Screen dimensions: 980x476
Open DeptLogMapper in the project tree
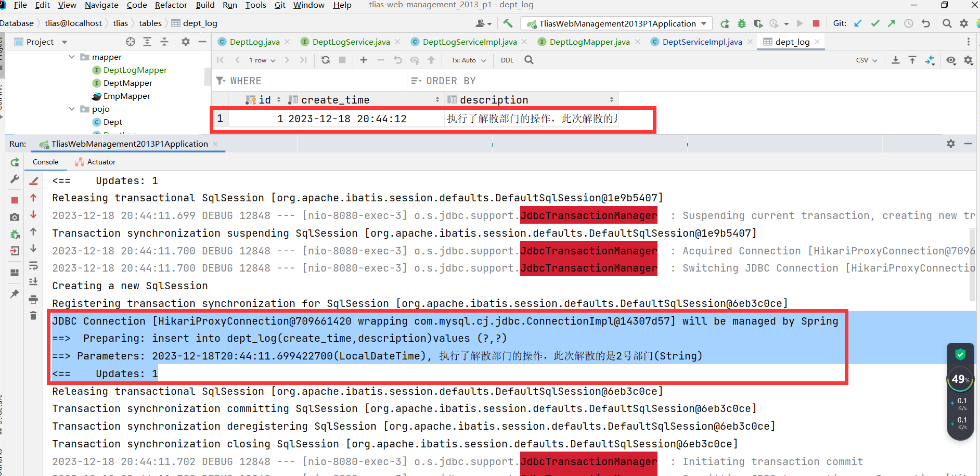[x=135, y=70]
